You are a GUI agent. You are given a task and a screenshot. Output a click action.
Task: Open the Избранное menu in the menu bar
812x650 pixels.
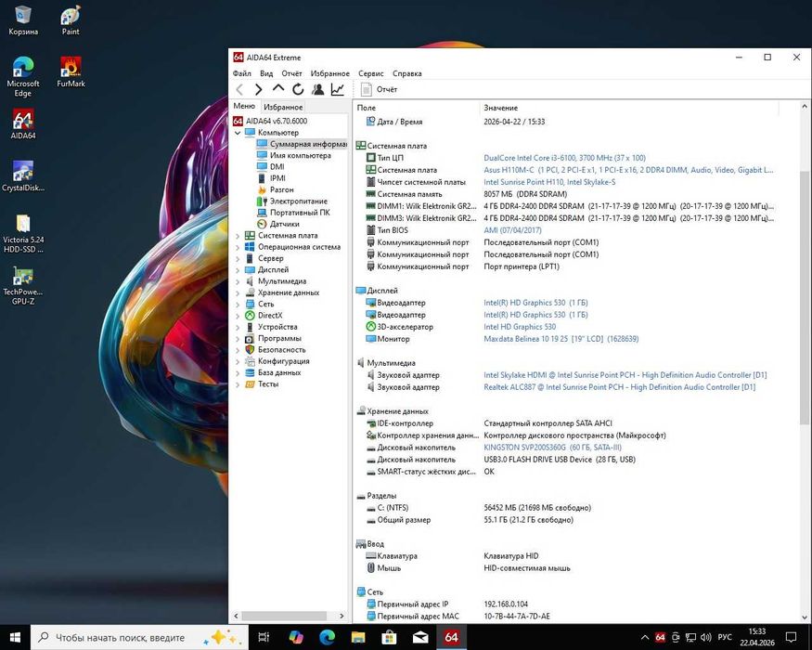329,73
